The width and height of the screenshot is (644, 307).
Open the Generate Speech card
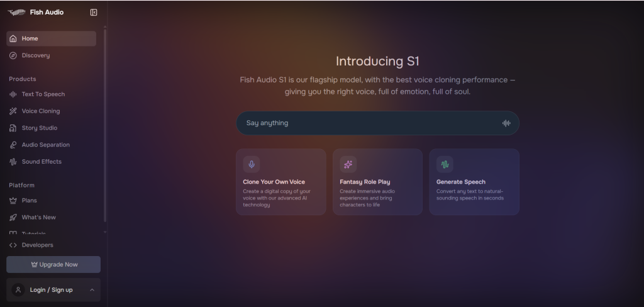point(474,182)
